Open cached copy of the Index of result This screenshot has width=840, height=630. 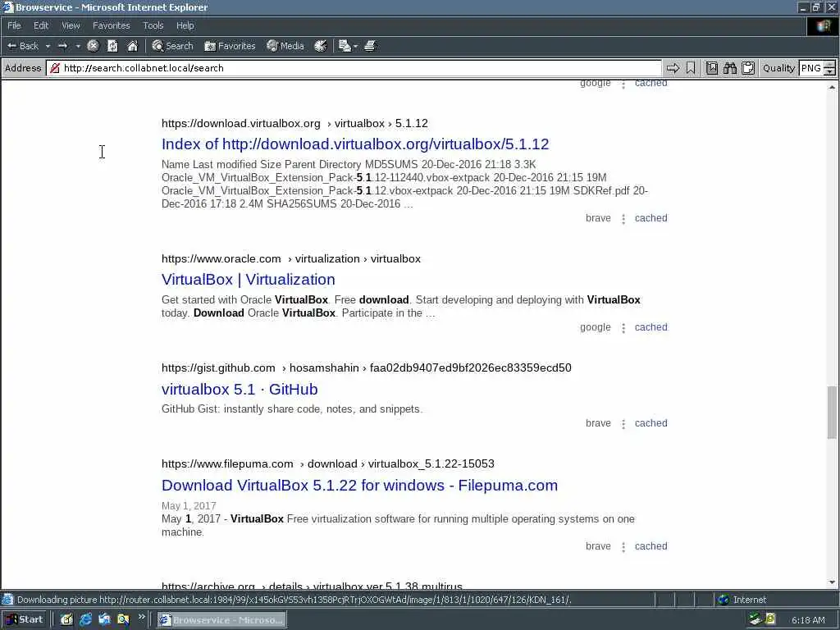click(x=651, y=218)
